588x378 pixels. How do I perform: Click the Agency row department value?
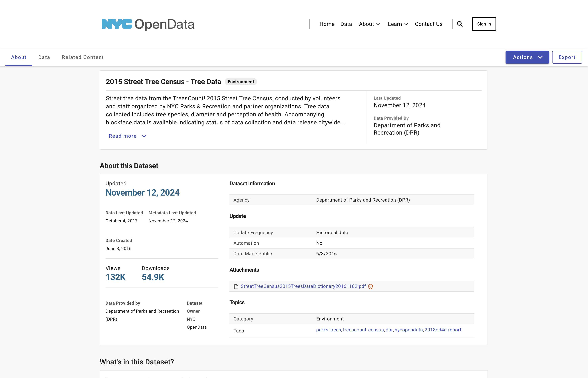click(x=363, y=200)
